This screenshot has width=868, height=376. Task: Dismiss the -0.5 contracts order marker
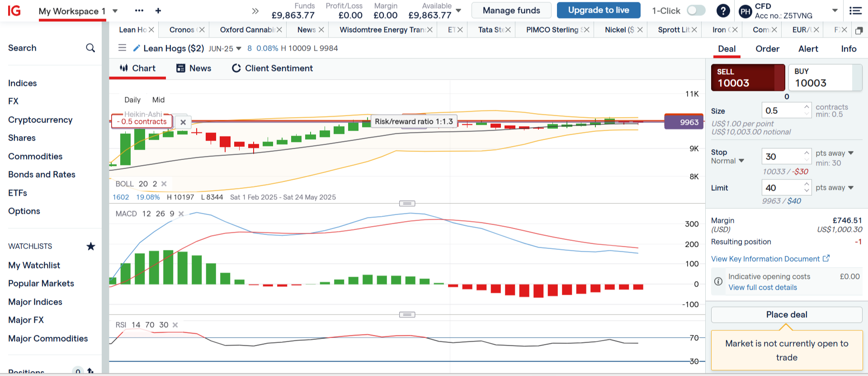tap(183, 122)
